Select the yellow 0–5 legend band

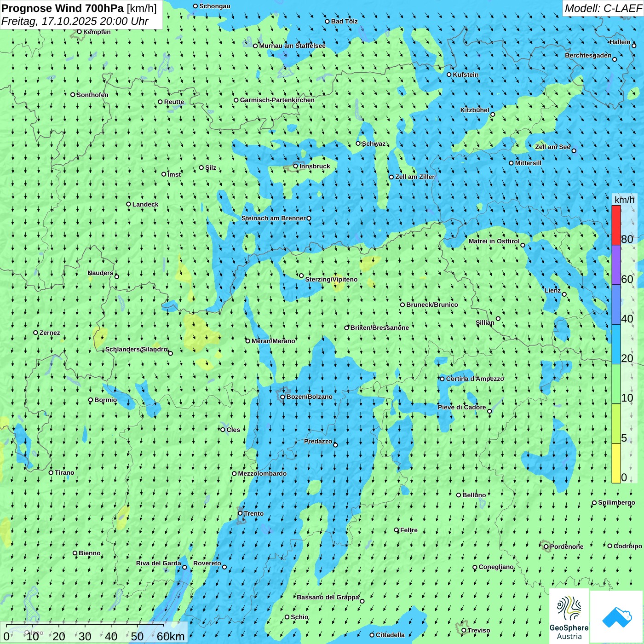616,463
